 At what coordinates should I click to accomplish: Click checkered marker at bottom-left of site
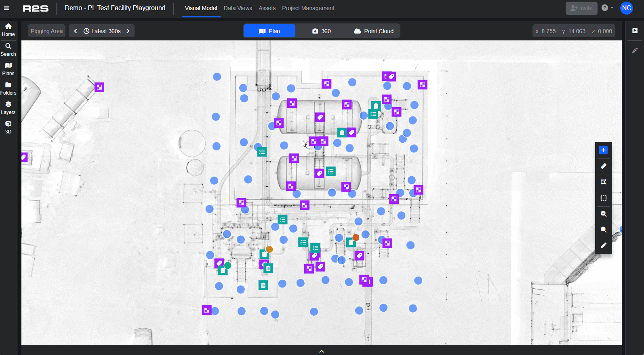coord(207,310)
